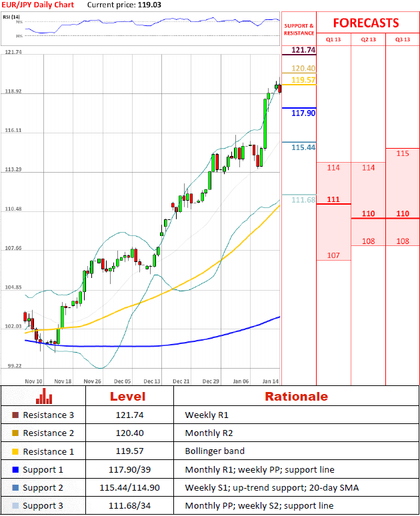Click the RSI (14) indicator label
Image resolution: width=420 pixels, height=516 pixels.
[x=11, y=16]
